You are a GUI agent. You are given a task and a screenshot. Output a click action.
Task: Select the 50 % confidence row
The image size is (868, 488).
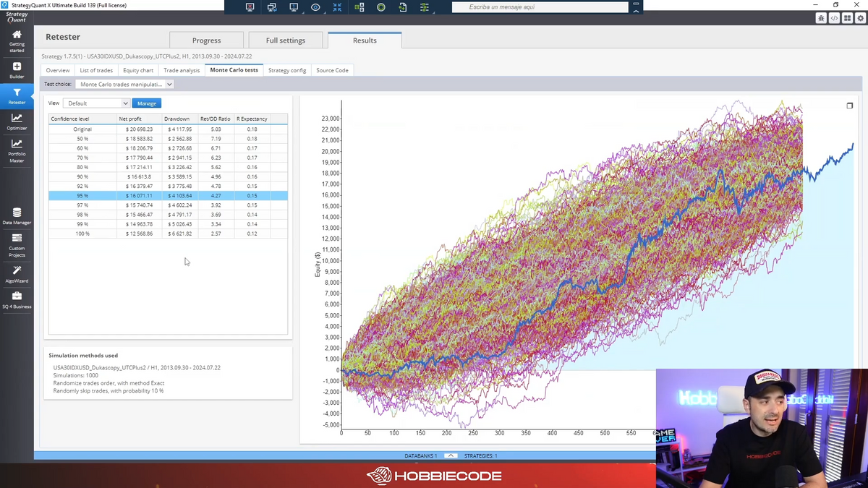pyautogui.click(x=168, y=139)
